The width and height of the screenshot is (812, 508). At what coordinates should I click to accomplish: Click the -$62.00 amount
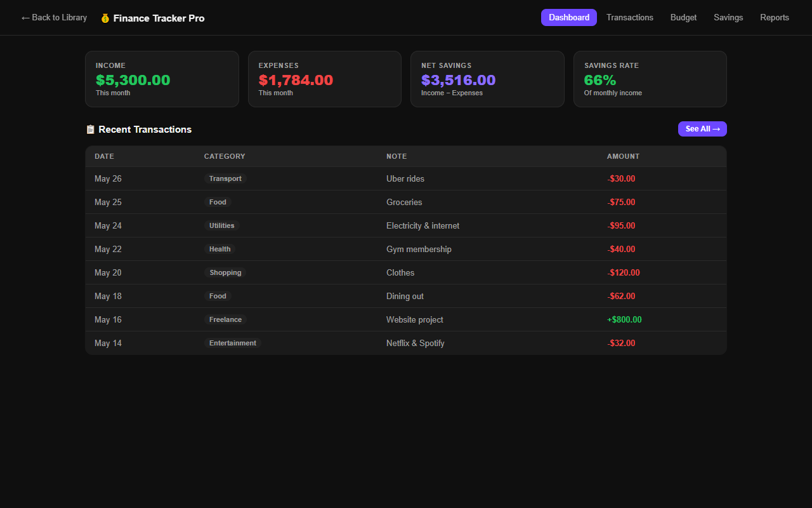pos(621,296)
